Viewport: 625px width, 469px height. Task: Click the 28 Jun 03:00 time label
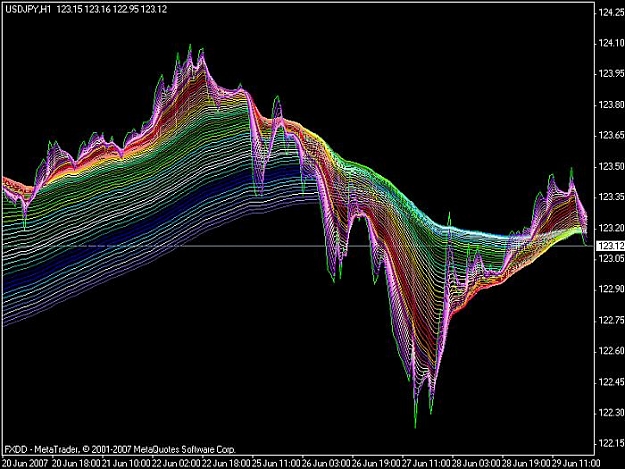tap(476, 463)
